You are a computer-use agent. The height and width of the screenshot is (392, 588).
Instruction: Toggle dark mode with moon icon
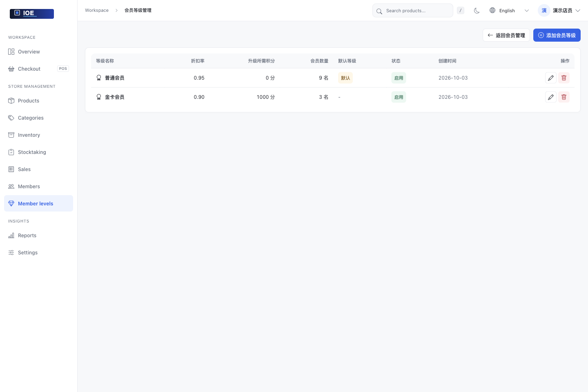[x=477, y=11]
